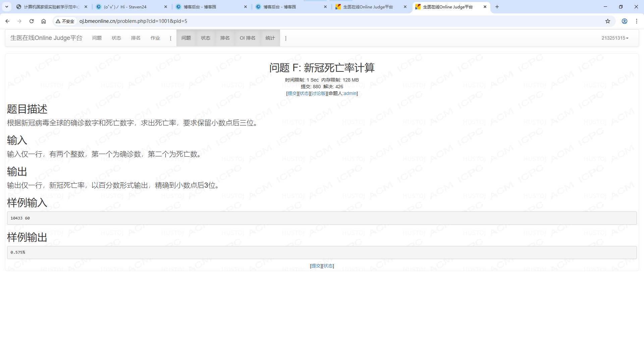Click the sample input text 10433 60

20,218
